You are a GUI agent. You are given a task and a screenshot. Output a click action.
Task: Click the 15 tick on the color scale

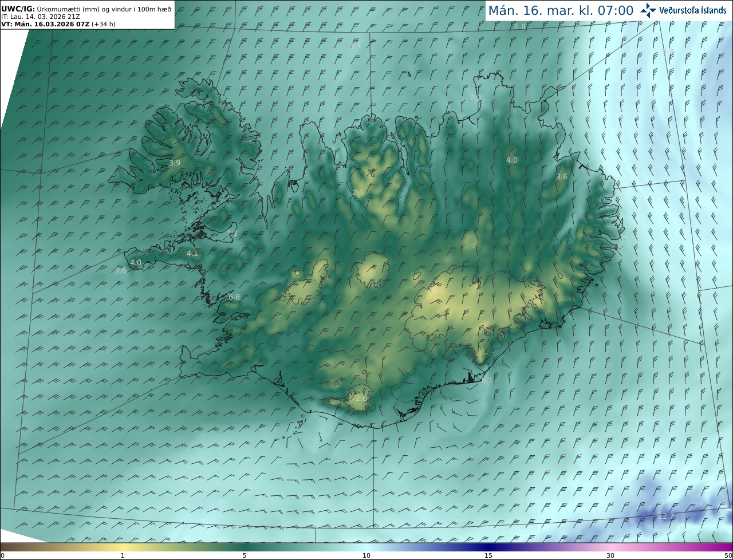pos(488,555)
